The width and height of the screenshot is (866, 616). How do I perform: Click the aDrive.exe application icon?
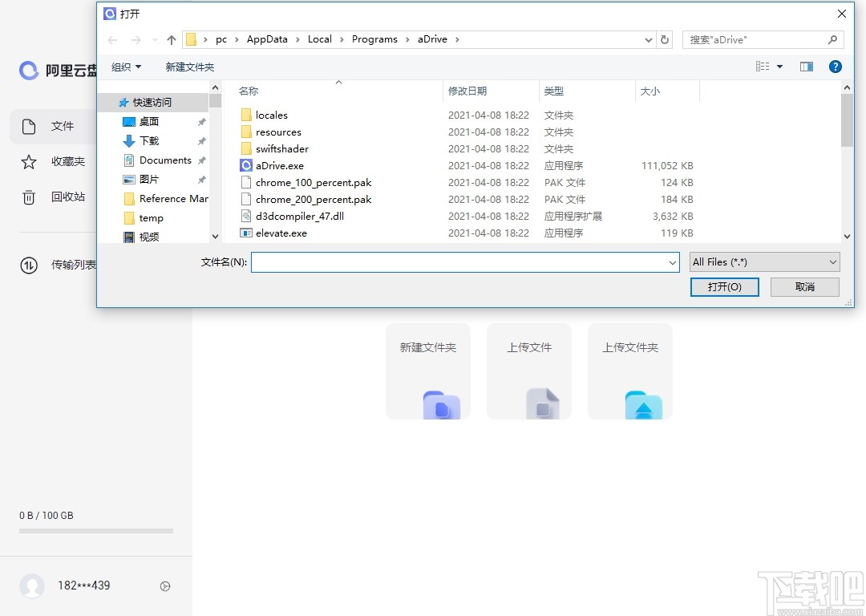(x=246, y=166)
